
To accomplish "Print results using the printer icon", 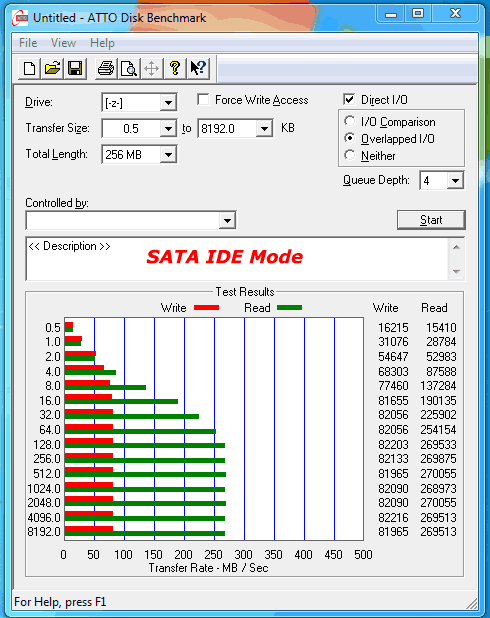I will [106, 69].
